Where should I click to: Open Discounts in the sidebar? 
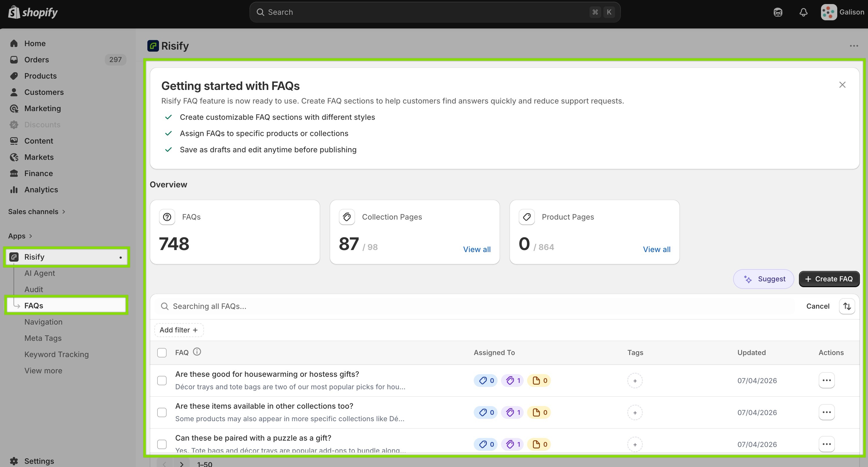(x=42, y=125)
